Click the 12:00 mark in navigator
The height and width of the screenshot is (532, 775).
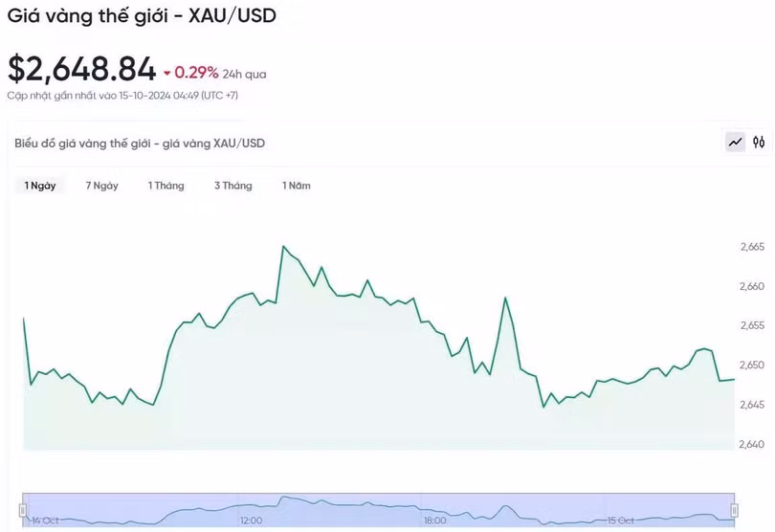point(251,521)
